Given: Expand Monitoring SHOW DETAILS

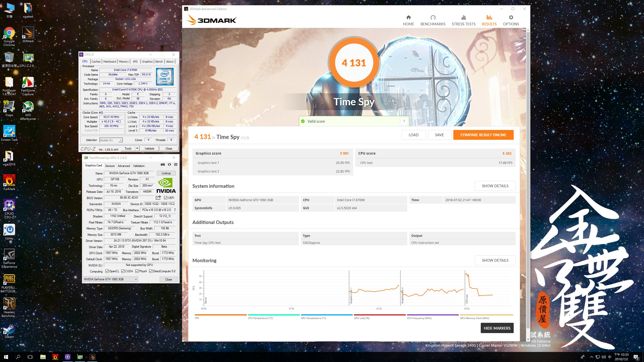Looking at the screenshot, I should (495, 260).
